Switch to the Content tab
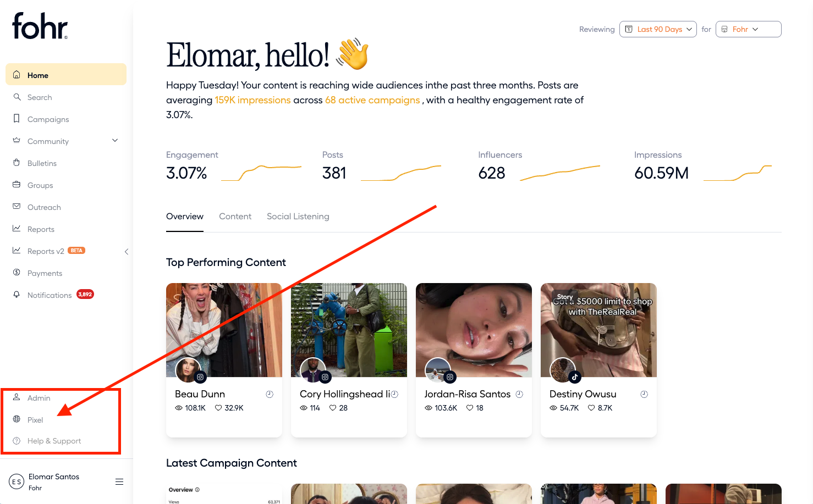 point(235,217)
